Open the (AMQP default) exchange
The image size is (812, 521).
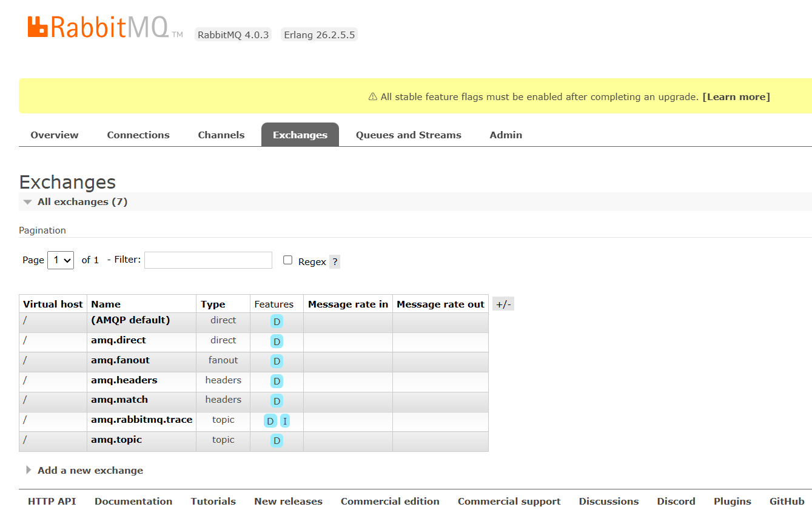130,320
